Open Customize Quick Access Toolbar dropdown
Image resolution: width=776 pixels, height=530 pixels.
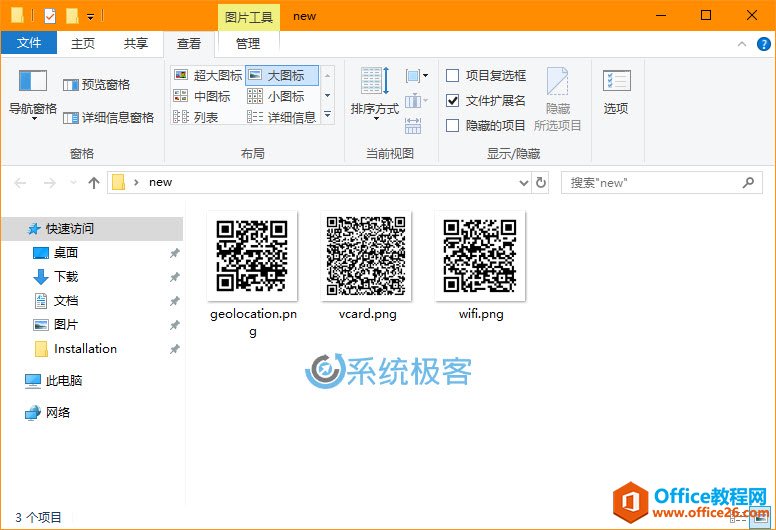(91, 17)
